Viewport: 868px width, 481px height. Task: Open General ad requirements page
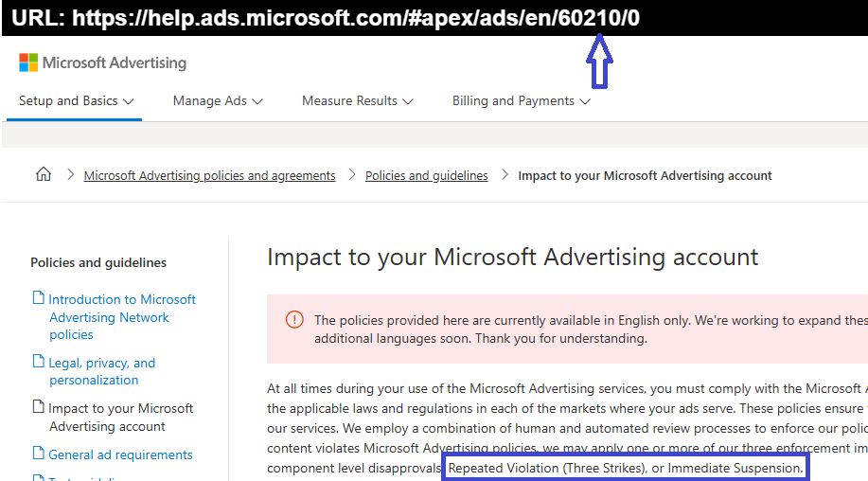[x=120, y=454]
